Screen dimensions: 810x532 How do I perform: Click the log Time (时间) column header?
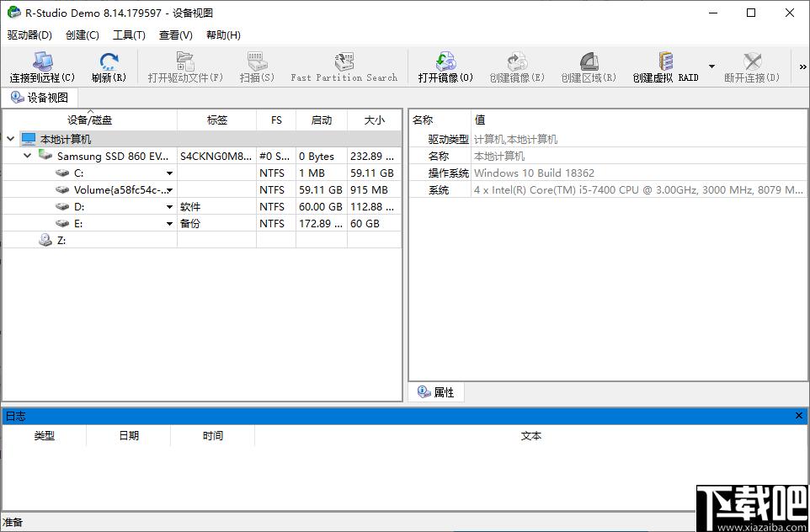pyautogui.click(x=213, y=436)
